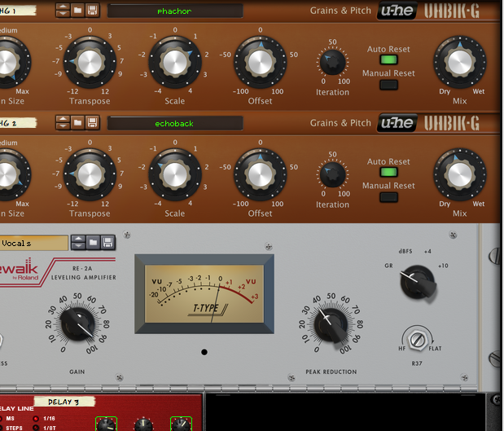Save patch on the echoback Uhbik-G device

[x=92, y=122]
